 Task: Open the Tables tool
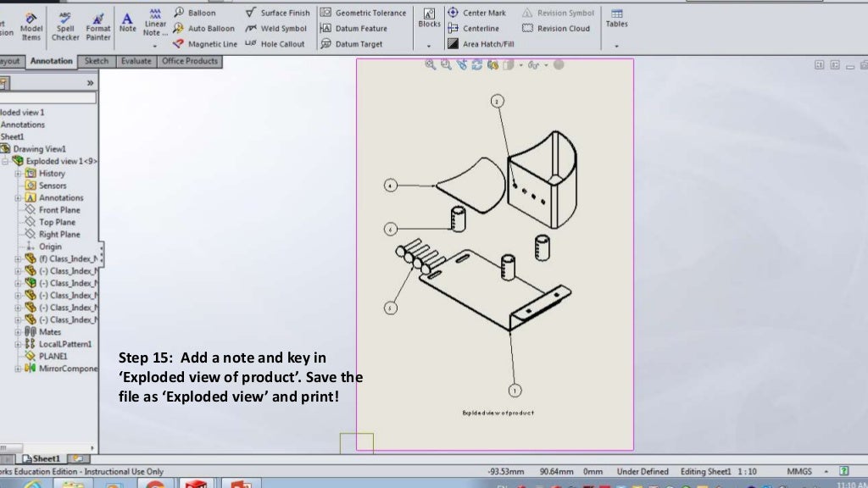point(616,19)
